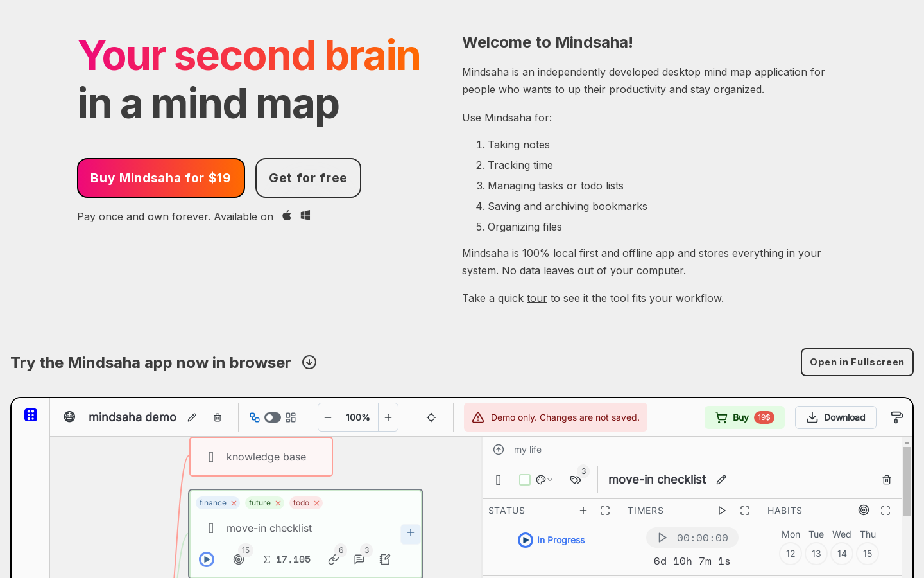Remove the todo tag
The image size is (924, 578).
point(317,503)
